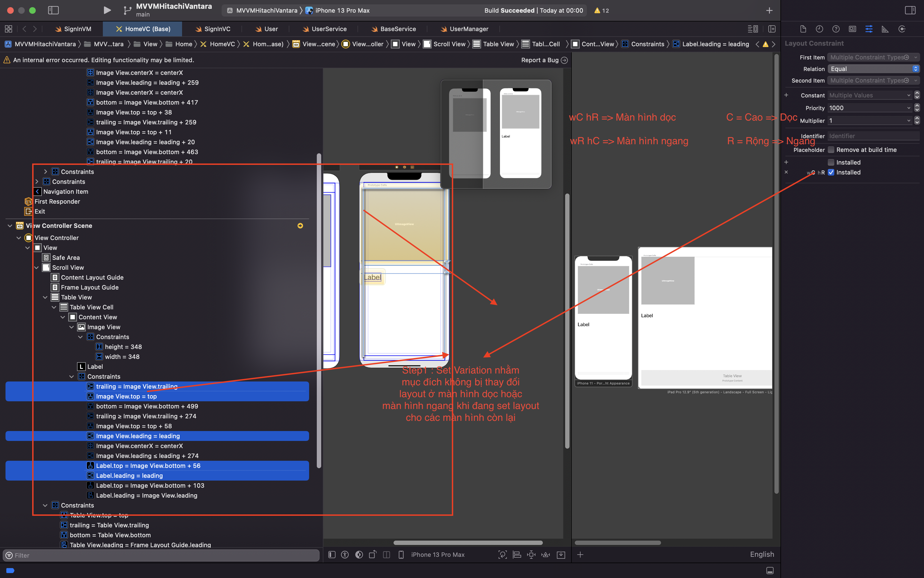The image size is (924, 578).
Task: Open the Size inspector ruler icon
Action: click(x=885, y=29)
